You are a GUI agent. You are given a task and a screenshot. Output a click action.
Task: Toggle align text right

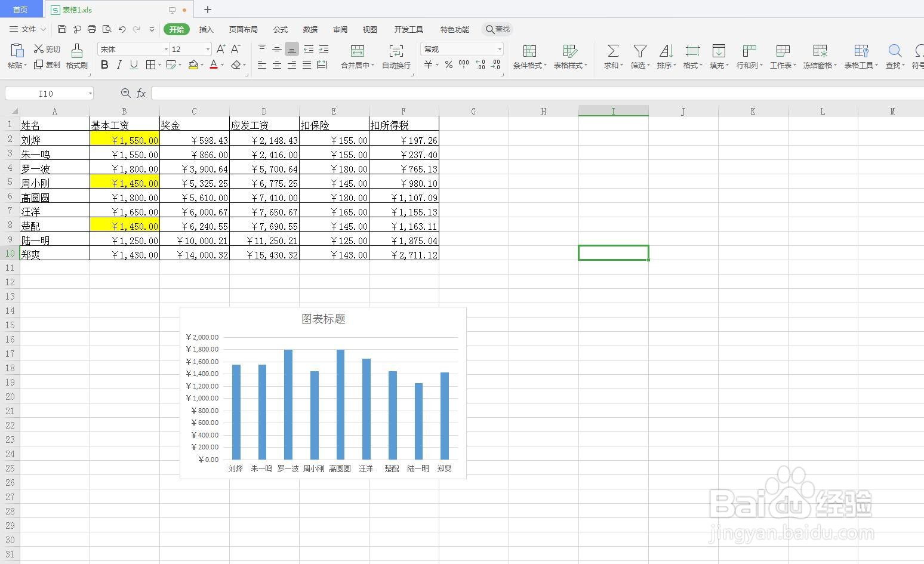(x=292, y=64)
